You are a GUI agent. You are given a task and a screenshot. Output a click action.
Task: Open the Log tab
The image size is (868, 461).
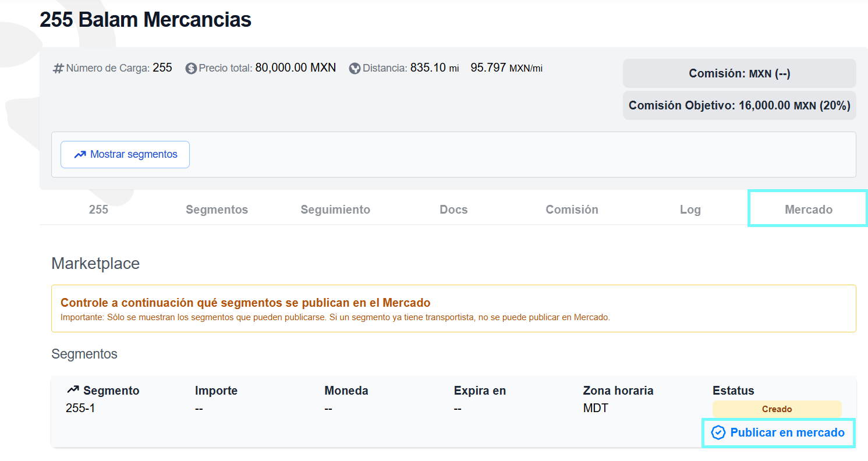coord(690,210)
